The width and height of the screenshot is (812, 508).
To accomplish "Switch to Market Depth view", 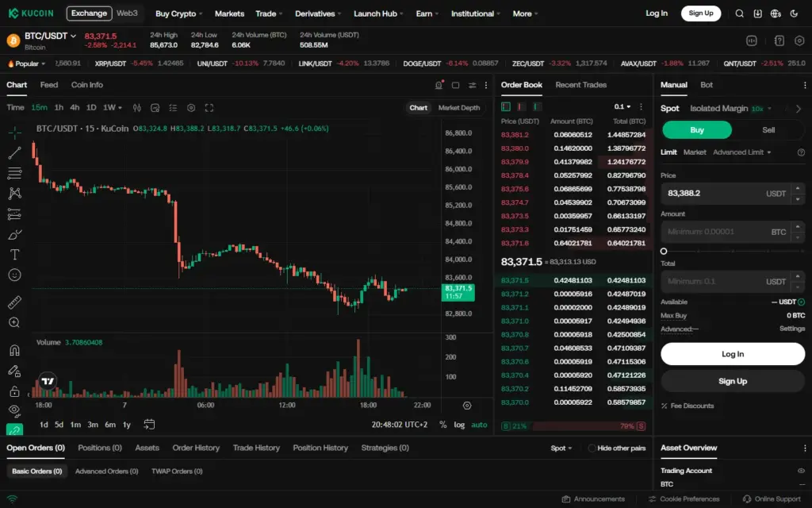I will pos(459,108).
